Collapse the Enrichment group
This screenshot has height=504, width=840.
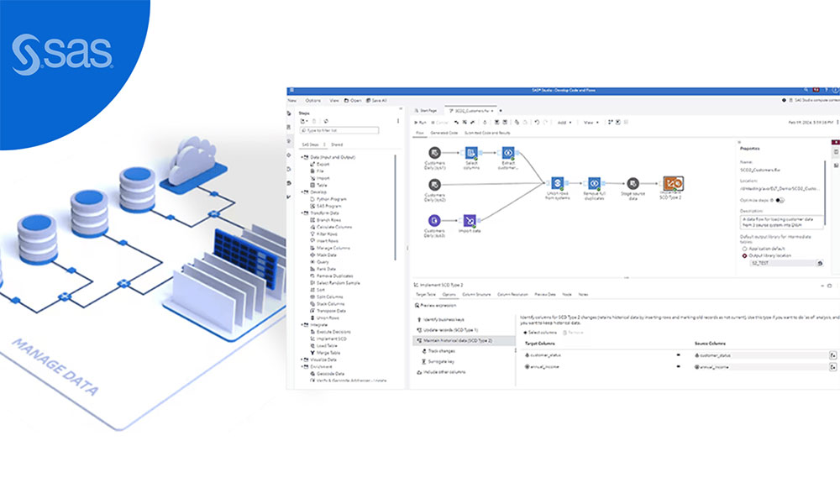302,367
